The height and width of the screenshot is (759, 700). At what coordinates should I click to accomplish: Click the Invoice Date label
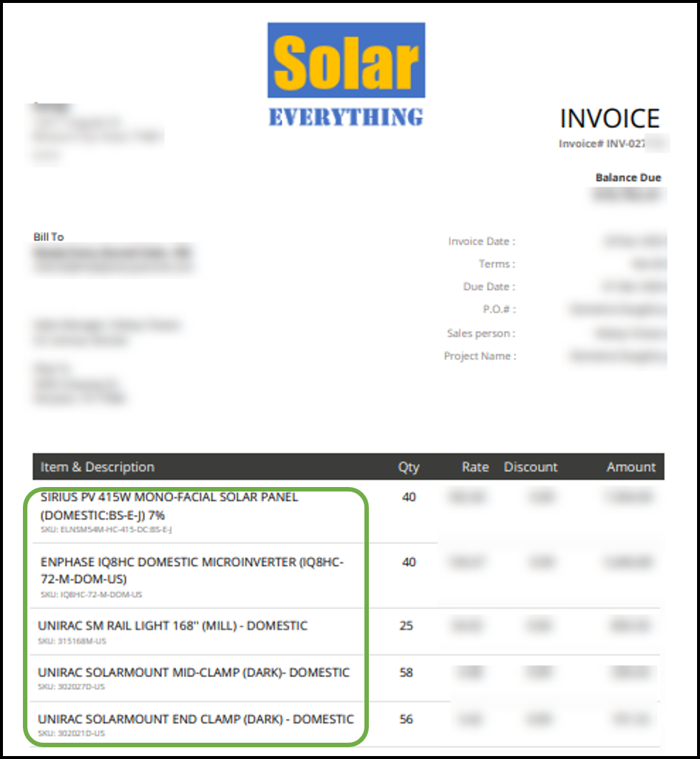click(x=481, y=241)
